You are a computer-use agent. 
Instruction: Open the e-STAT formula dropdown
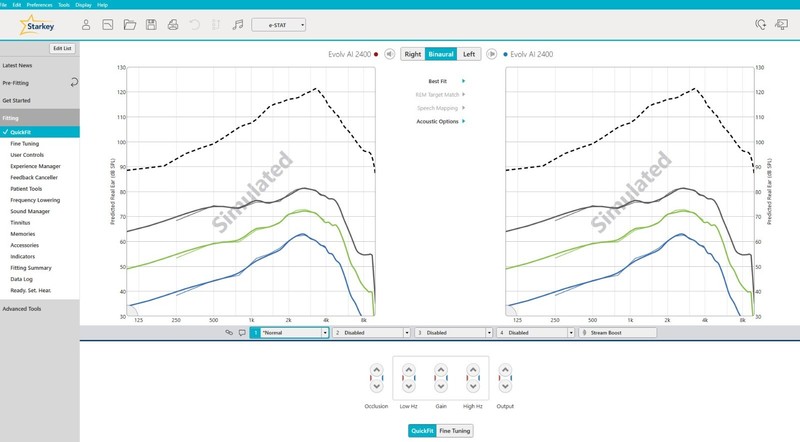click(279, 25)
